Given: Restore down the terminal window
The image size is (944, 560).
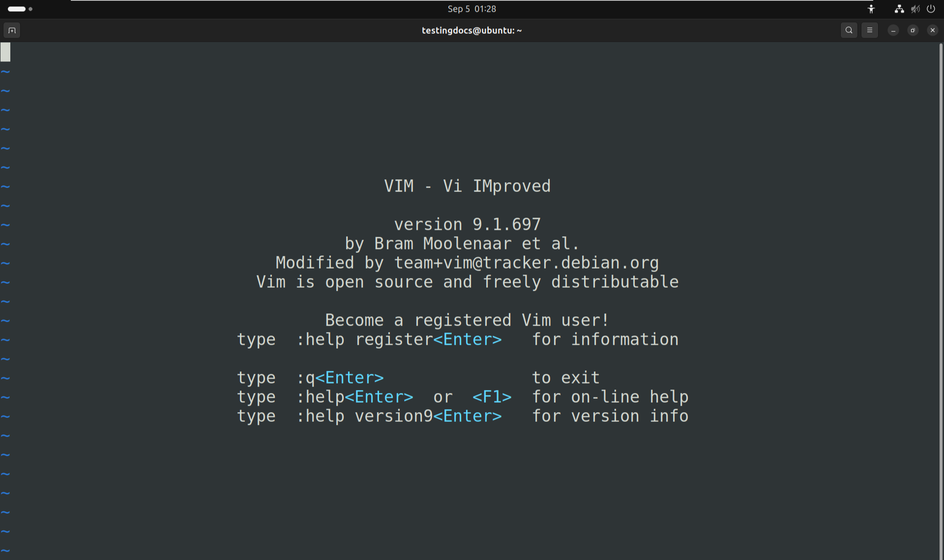Looking at the screenshot, I should tap(913, 30).
